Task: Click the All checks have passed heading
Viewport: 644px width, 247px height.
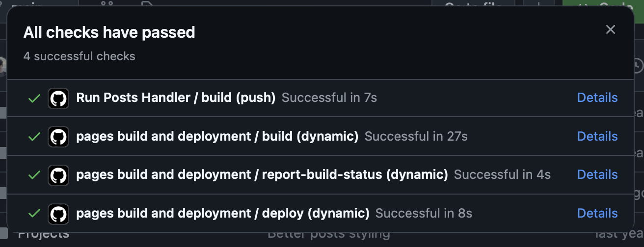Action: 109,33
